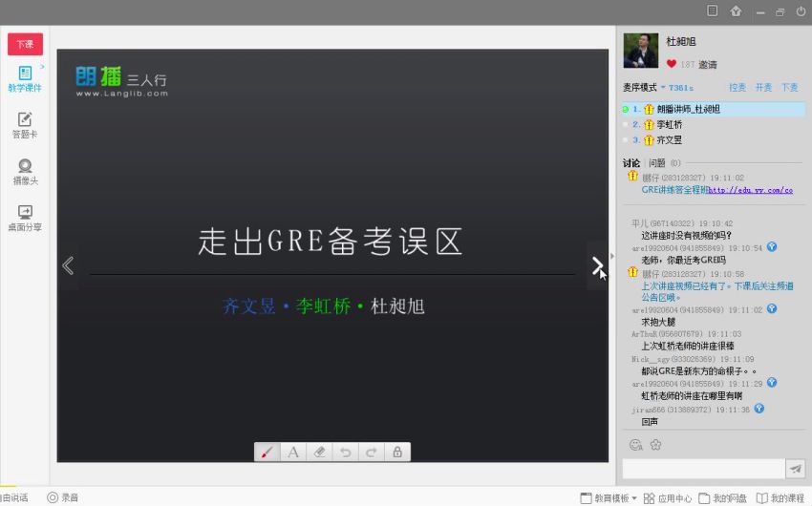
Task: Redo the whiteboard stroke
Action: tap(372, 453)
